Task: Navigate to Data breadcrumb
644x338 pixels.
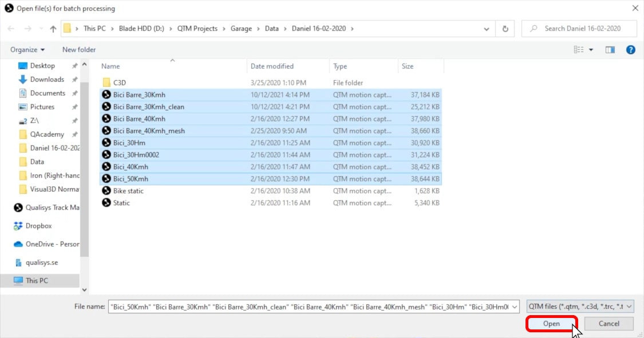Action: click(x=271, y=29)
